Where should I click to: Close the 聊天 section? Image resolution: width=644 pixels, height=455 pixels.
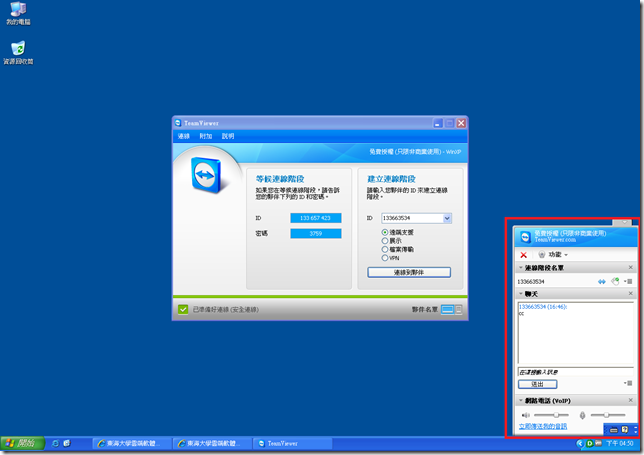[x=631, y=294]
